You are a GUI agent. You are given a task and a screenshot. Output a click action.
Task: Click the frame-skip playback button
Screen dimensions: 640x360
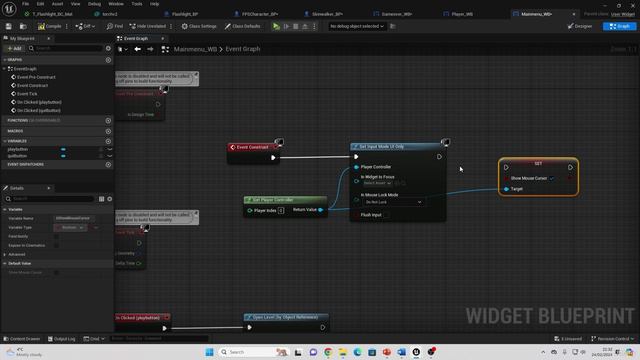pyautogui.click(x=287, y=26)
